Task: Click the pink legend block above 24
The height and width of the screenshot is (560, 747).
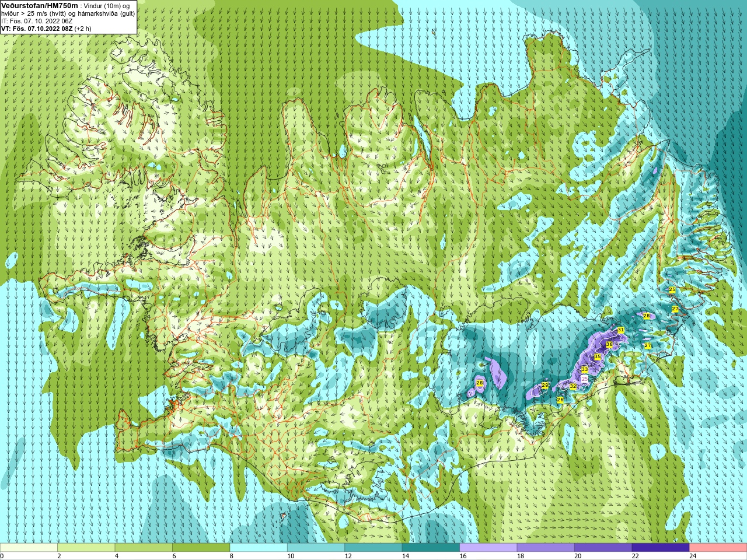Action: 718,548
